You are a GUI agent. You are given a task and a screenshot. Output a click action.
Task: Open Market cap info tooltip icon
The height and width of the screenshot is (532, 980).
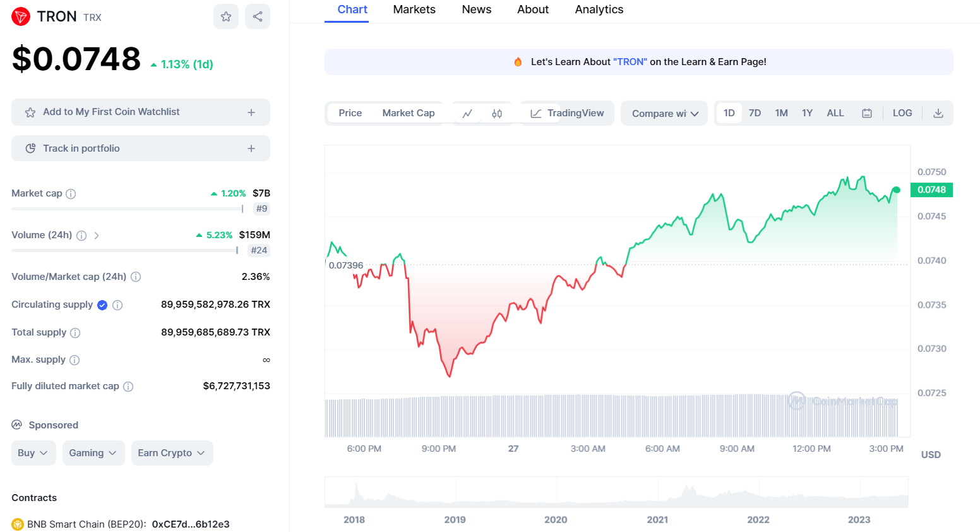coord(71,194)
